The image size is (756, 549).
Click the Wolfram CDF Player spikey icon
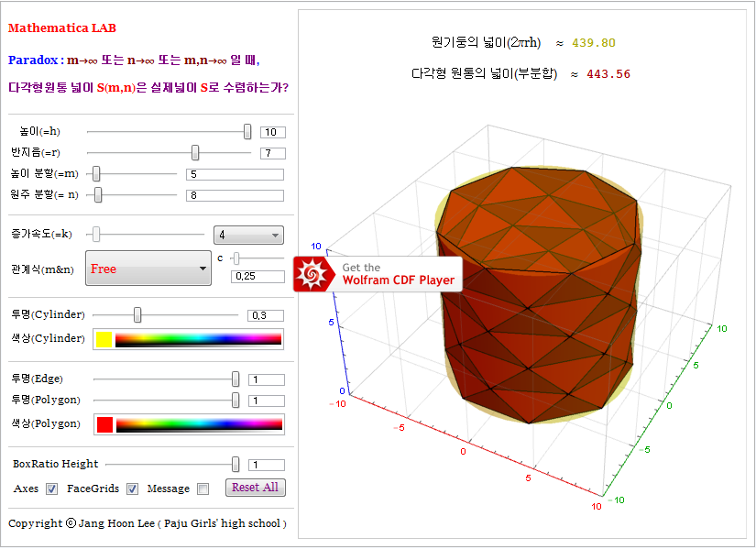pos(312,274)
